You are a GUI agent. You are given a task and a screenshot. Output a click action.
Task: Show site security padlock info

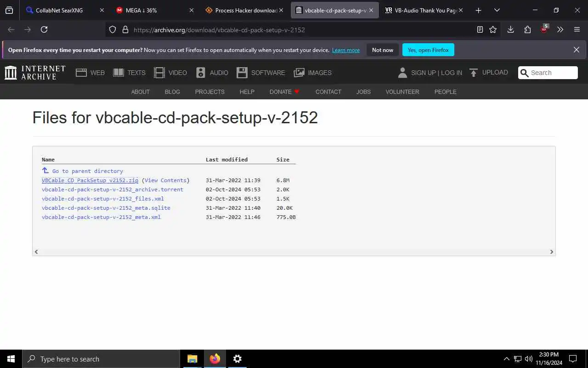[x=125, y=29]
